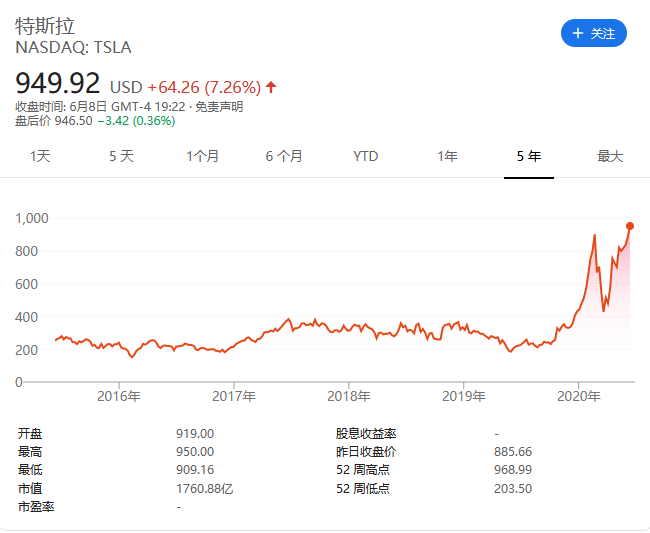Click the 2018年 axis label
The height and width of the screenshot is (533, 650).
point(348,397)
